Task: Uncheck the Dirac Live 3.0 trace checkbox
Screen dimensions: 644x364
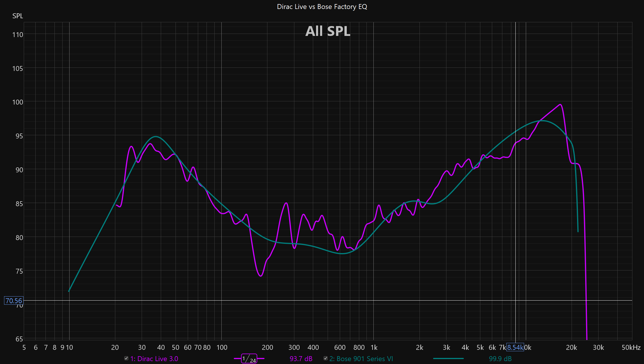Action: [x=126, y=358]
